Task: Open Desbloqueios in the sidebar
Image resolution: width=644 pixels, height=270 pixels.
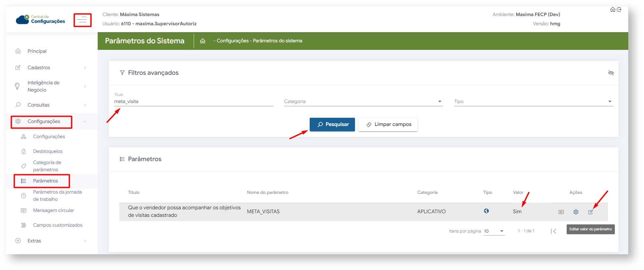Action: [x=48, y=151]
